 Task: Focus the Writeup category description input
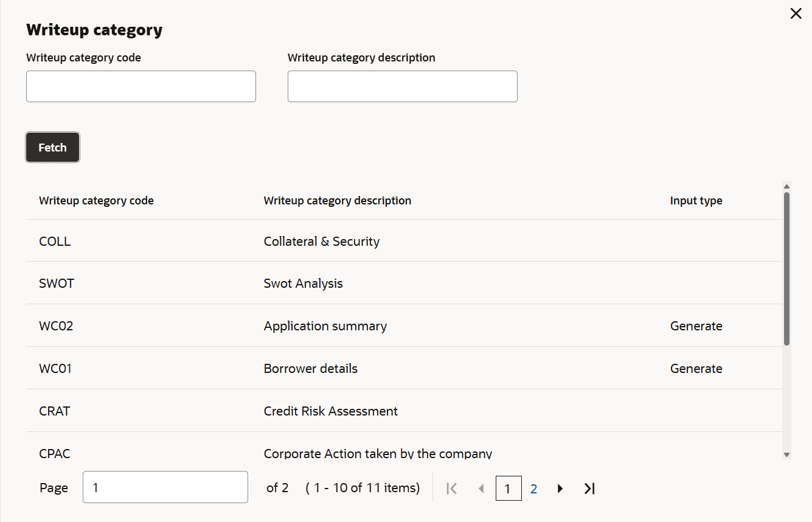[x=402, y=86]
